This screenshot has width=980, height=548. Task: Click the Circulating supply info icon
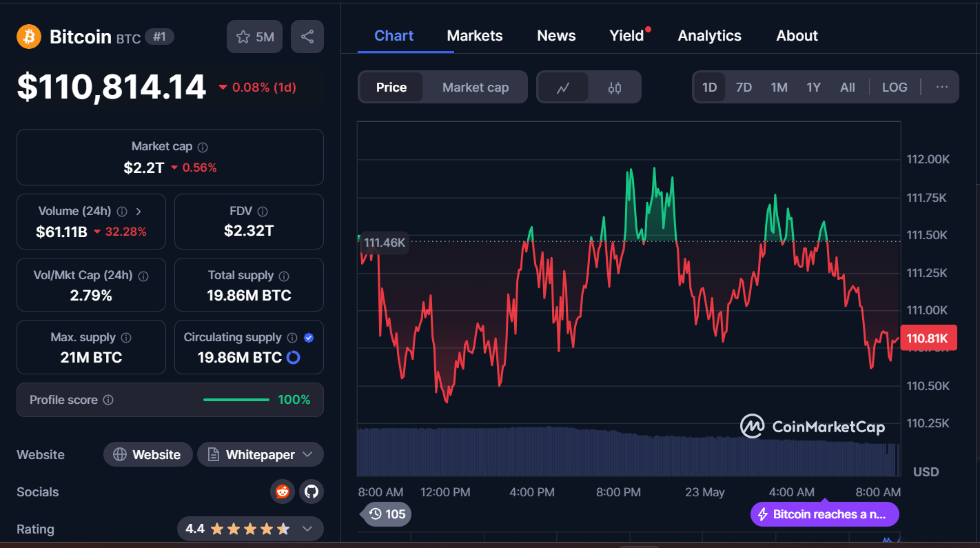pyautogui.click(x=292, y=338)
